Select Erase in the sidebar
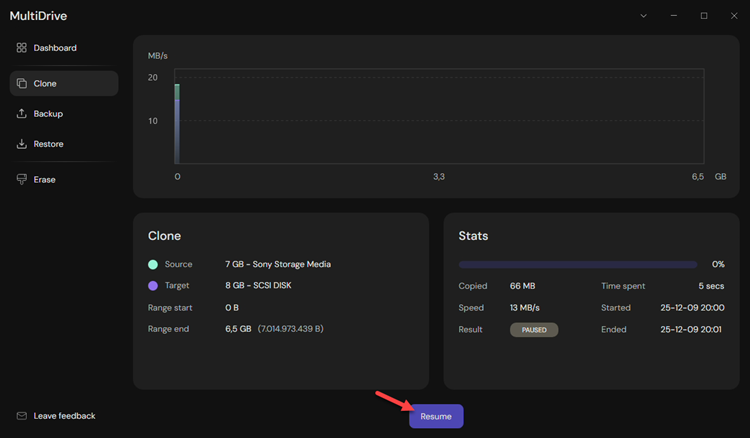The width and height of the screenshot is (750, 438). point(44,180)
